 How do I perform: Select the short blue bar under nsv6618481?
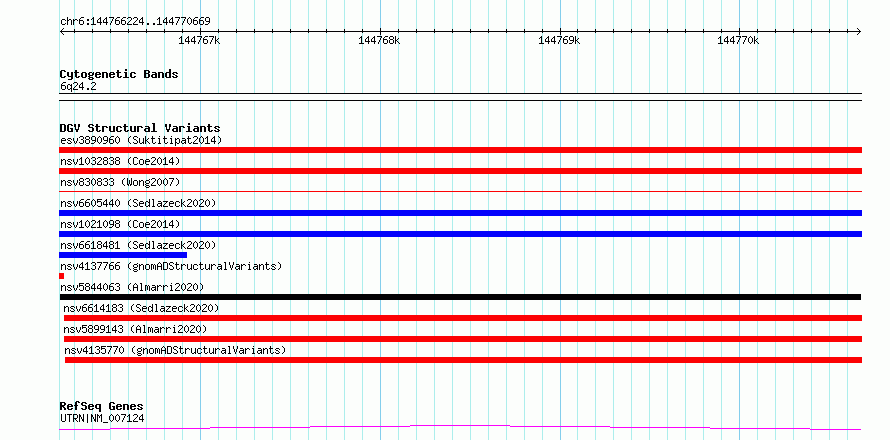click(x=123, y=255)
